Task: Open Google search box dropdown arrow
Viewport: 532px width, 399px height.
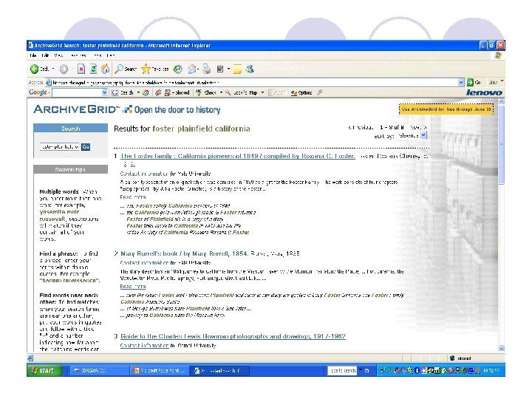Action: [x=104, y=92]
